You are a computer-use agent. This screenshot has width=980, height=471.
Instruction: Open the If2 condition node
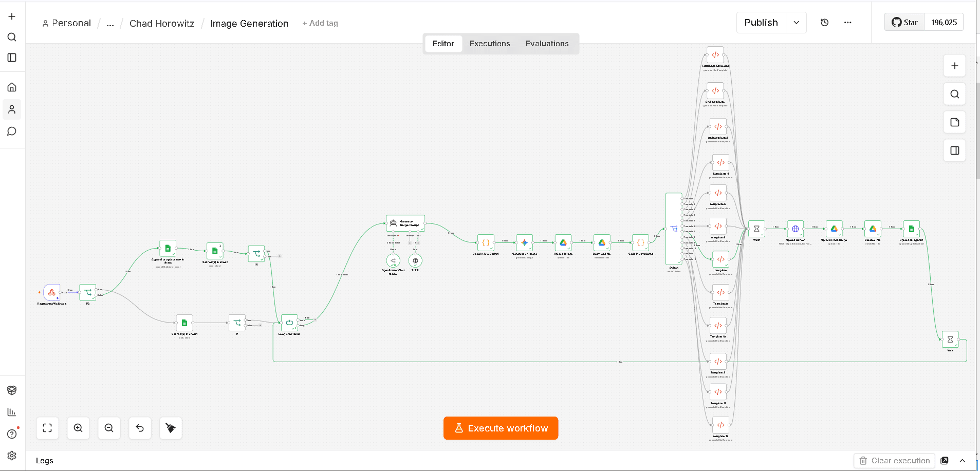tap(88, 292)
